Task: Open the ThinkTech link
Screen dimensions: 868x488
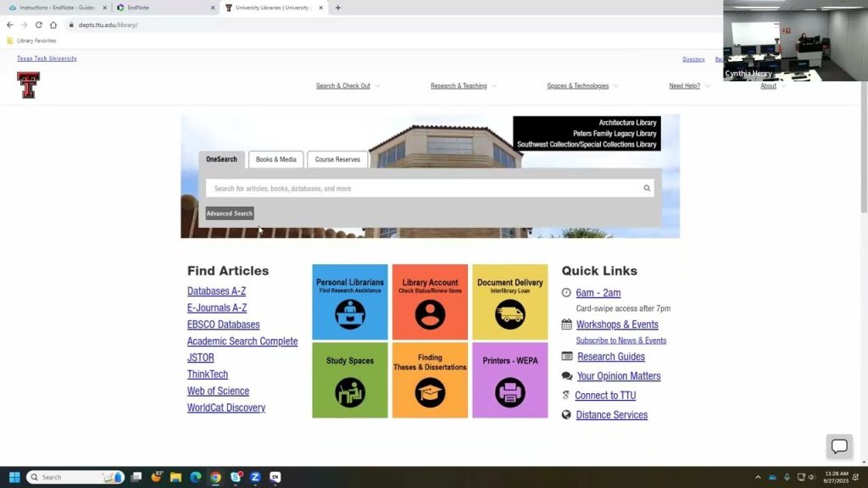Action: click(x=208, y=374)
